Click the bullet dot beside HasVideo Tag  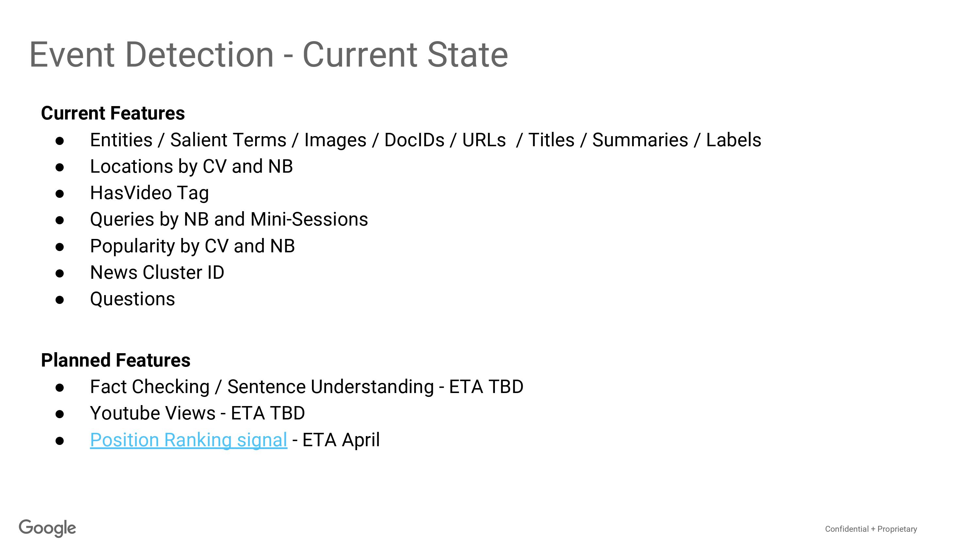coord(60,194)
